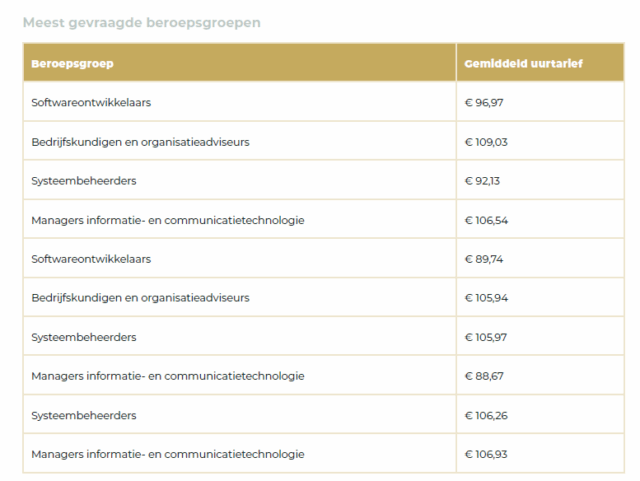
Task: Click the € 106,26 rate cell
Action: (x=540, y=414)
